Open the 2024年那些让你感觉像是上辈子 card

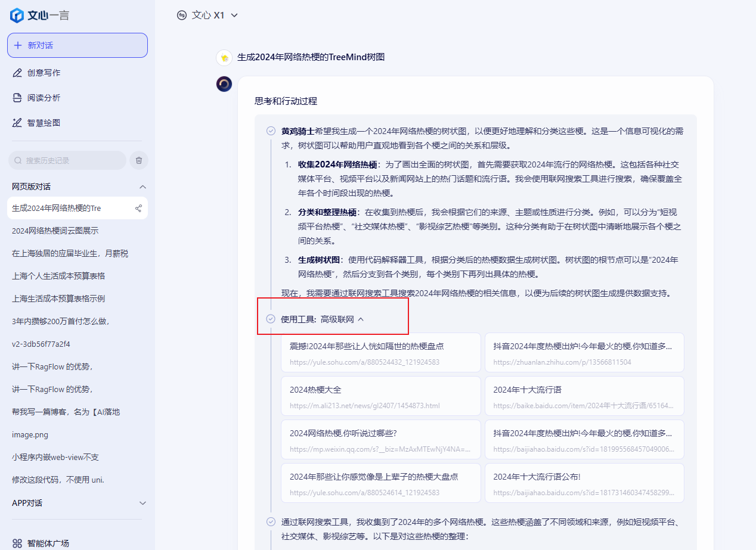point(381,483)
